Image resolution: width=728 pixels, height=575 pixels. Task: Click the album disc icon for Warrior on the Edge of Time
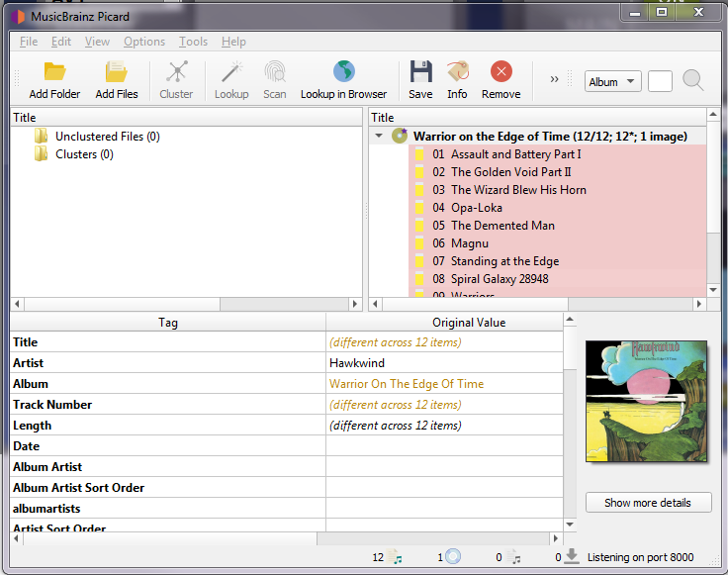pyautogui.click(x=400, y=136)
